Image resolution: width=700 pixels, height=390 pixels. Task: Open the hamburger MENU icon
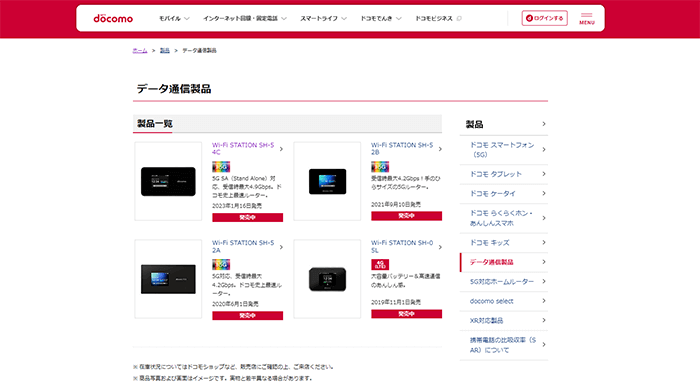[x=587, y=18]
